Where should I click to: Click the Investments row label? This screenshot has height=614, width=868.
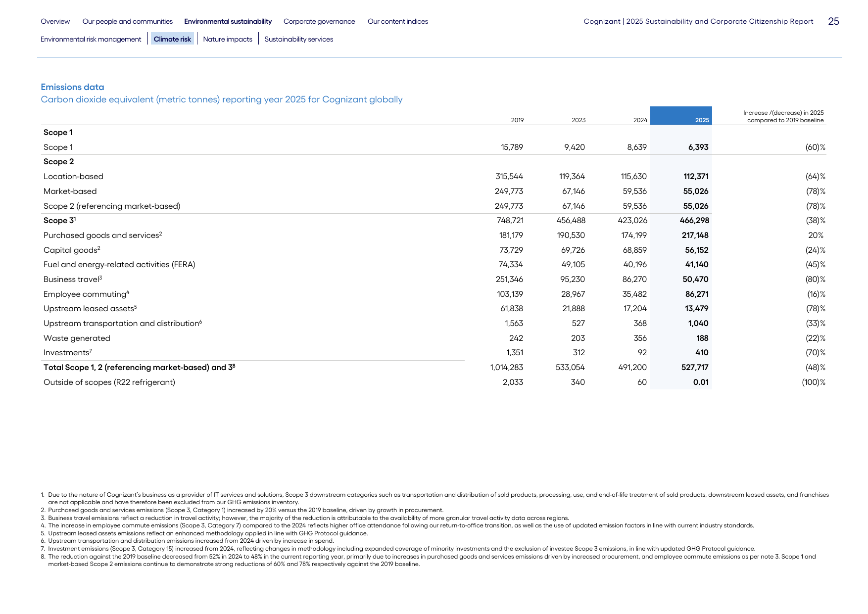coord(68,353)
